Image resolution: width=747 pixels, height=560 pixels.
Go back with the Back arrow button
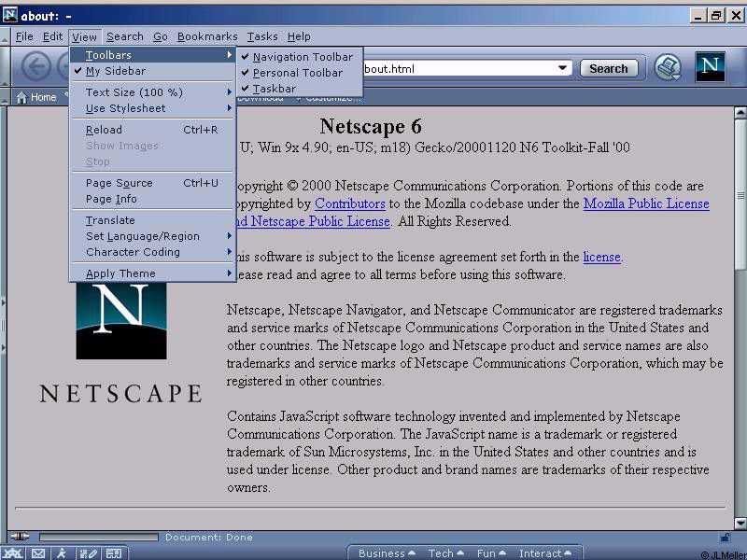(x=35, y=67)
